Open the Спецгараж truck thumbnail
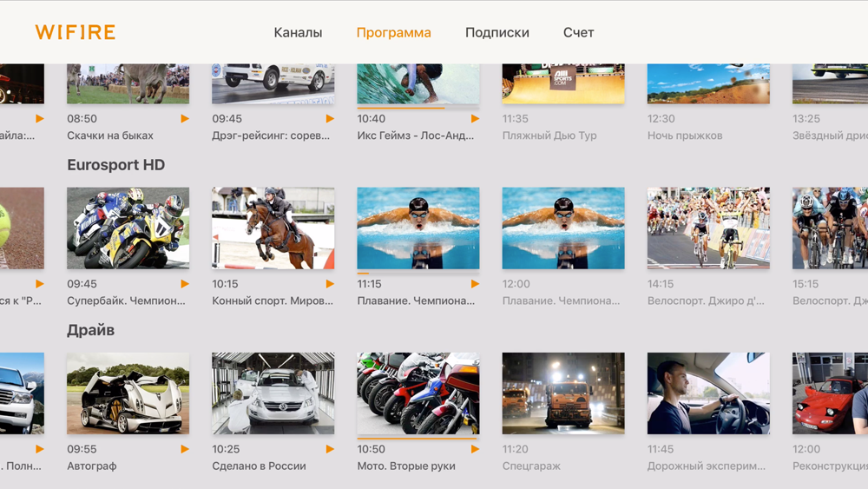The image size is (868, 489). point(563,393)
